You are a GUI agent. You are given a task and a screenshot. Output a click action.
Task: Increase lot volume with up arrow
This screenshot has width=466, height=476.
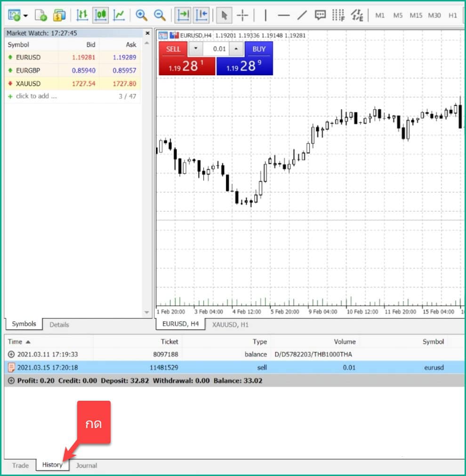coord(236,48)
